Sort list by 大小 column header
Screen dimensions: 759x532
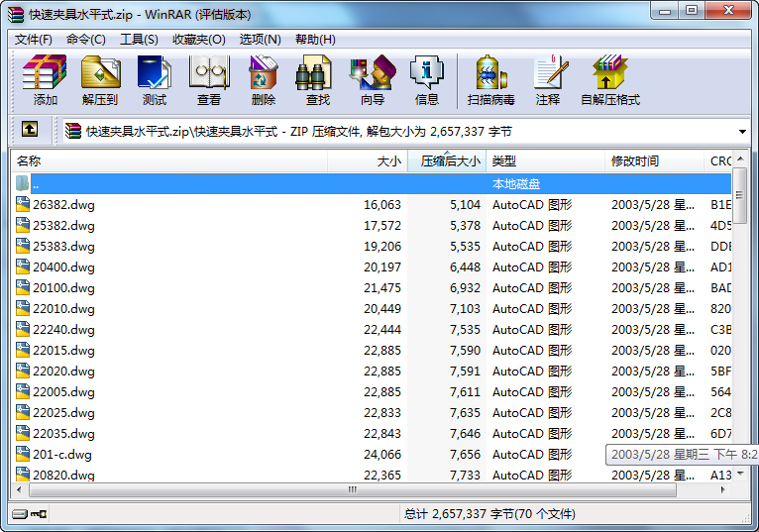(367, 160)
